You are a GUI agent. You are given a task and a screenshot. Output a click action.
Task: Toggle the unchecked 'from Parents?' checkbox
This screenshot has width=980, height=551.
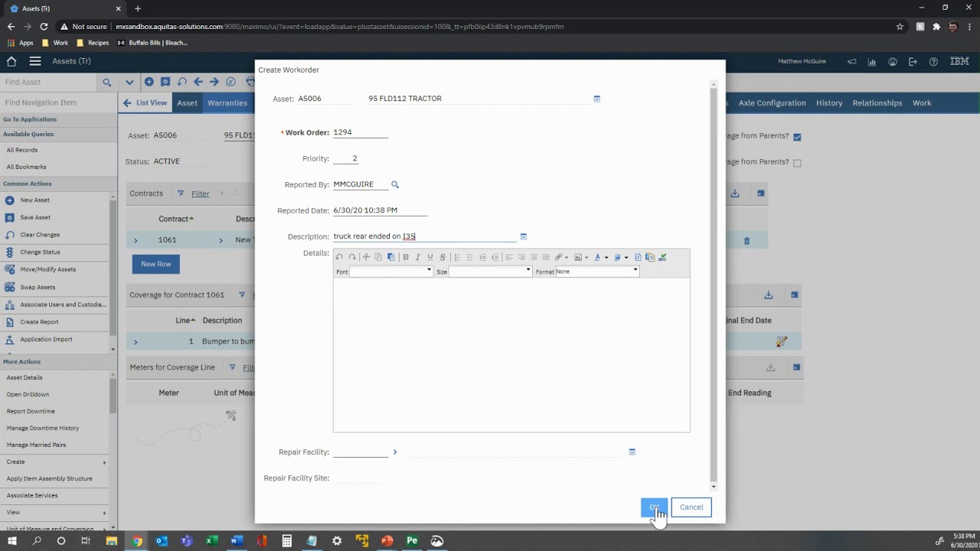pyautogui.click(x=797, y=163)
